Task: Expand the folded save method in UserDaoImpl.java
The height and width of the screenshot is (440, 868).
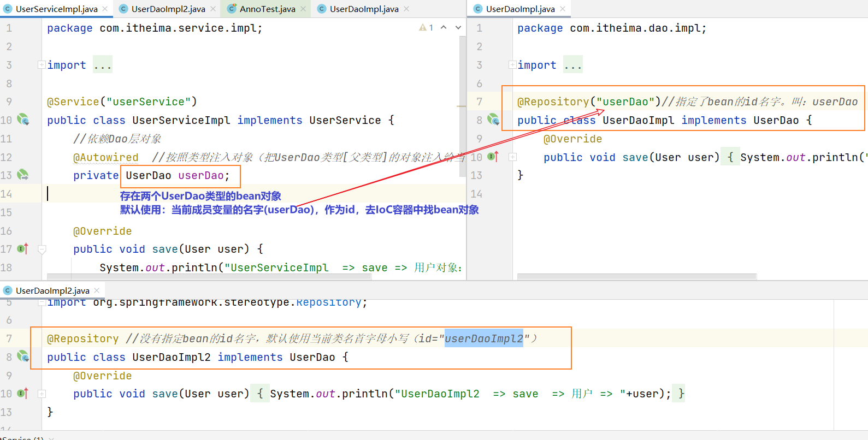Action: [512, 157]
